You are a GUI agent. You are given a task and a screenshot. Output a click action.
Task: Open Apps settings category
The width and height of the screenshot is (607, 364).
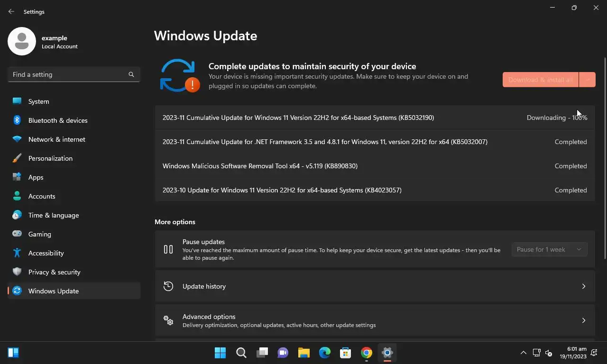[x=74, y=177]
